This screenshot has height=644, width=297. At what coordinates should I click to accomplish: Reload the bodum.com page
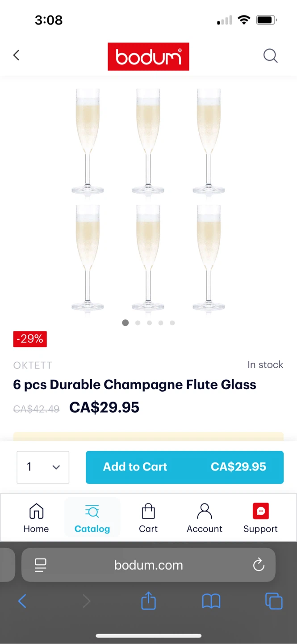(x=259, y=565)
